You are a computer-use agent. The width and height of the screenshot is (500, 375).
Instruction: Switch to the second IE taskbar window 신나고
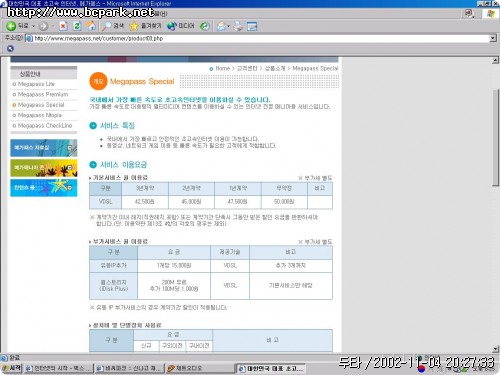coord(129,368)
